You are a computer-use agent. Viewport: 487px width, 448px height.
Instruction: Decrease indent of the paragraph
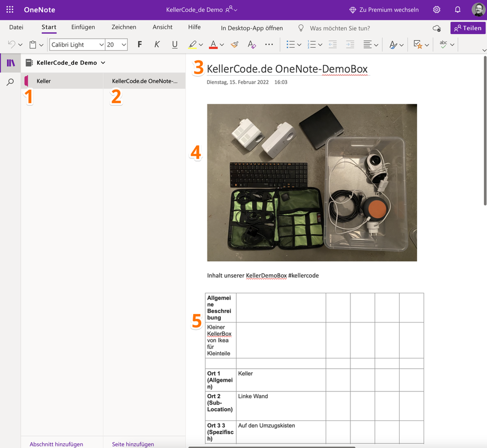[x=332, y=45]
